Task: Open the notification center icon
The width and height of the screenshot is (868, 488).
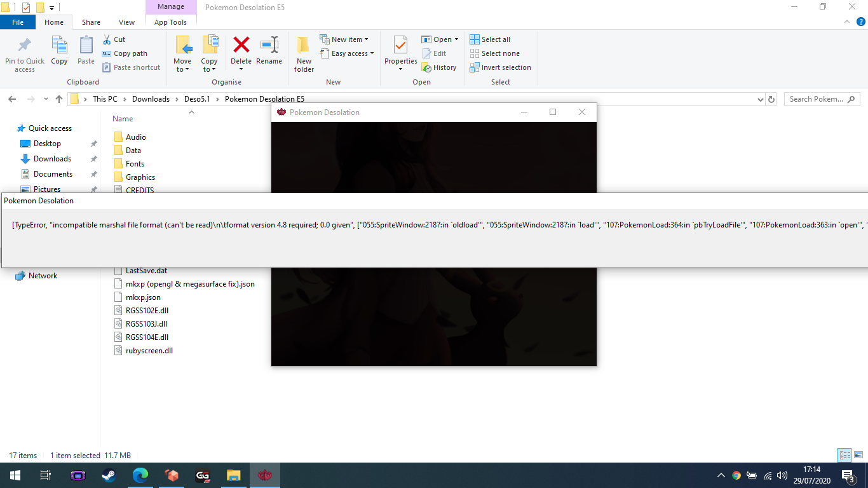Action: (x=848, y=475)
